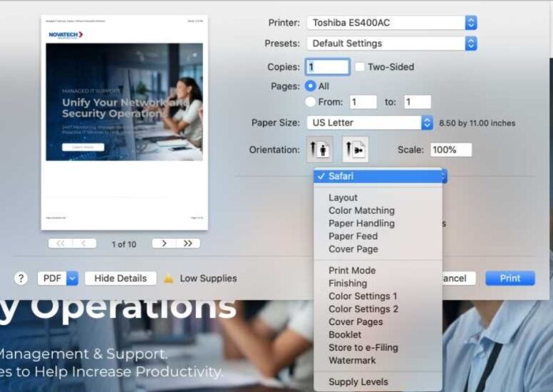Enable the Two-Sided checkbox
Screen dimensions: 553x392
click(360, 67)
